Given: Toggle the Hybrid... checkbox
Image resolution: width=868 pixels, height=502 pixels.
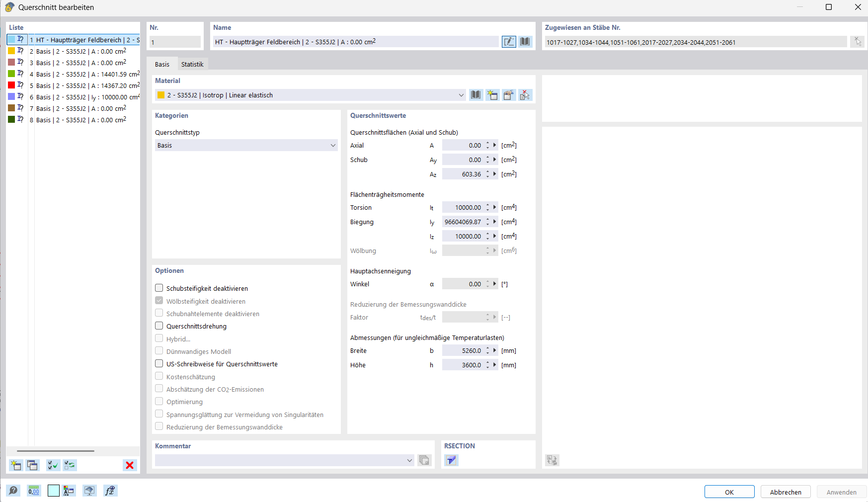Looking at the screenshot, I should coord(159,338).
